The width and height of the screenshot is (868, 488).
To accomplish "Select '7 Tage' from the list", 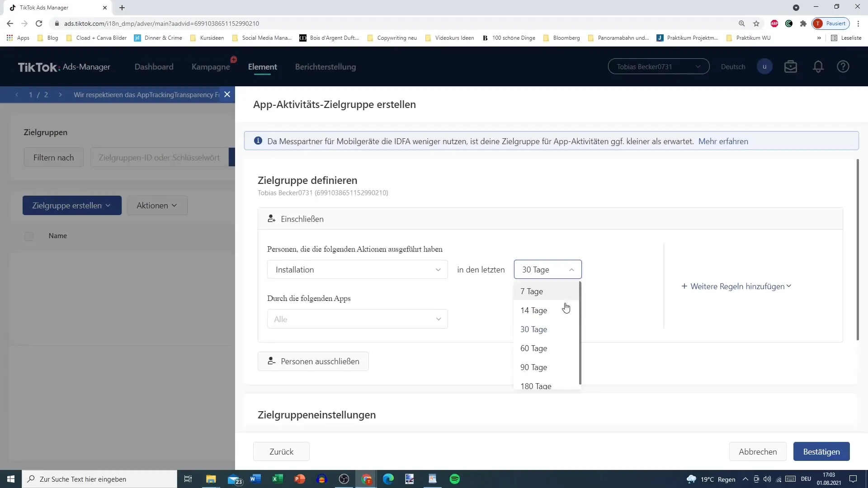I will click(546, 291).
